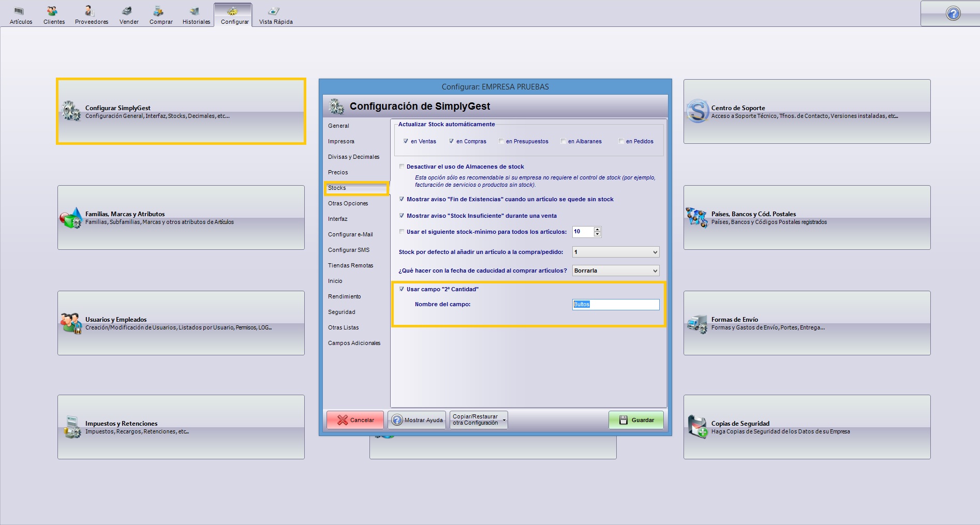Click the Copias de Seguridad icon
The width and height of the screenshot is (980, 525).
[x=697, y=427]
